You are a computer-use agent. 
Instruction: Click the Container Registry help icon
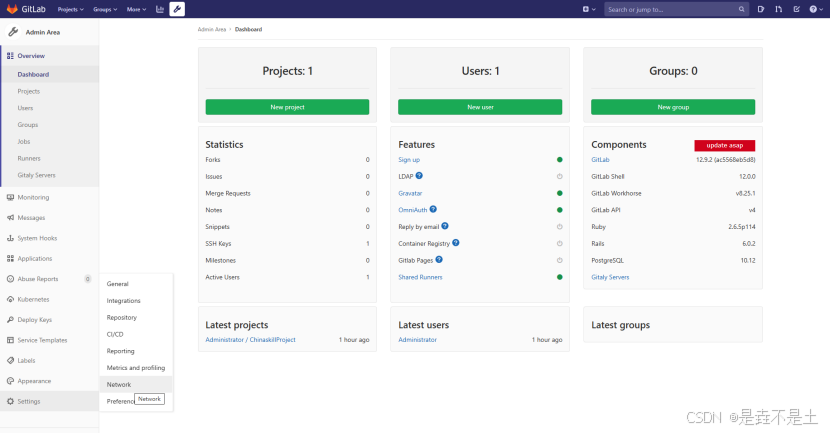click(456, 243)
